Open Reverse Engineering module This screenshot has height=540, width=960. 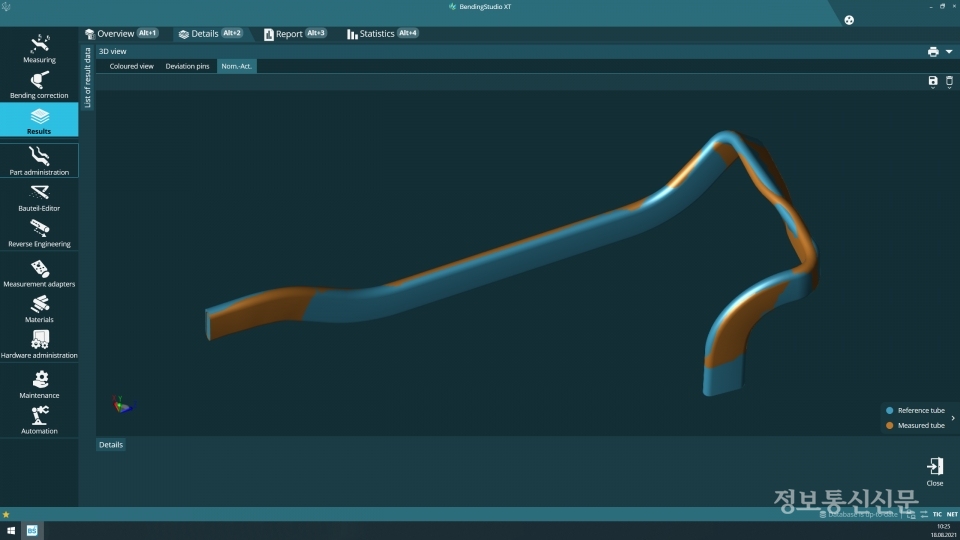(39, 233)
